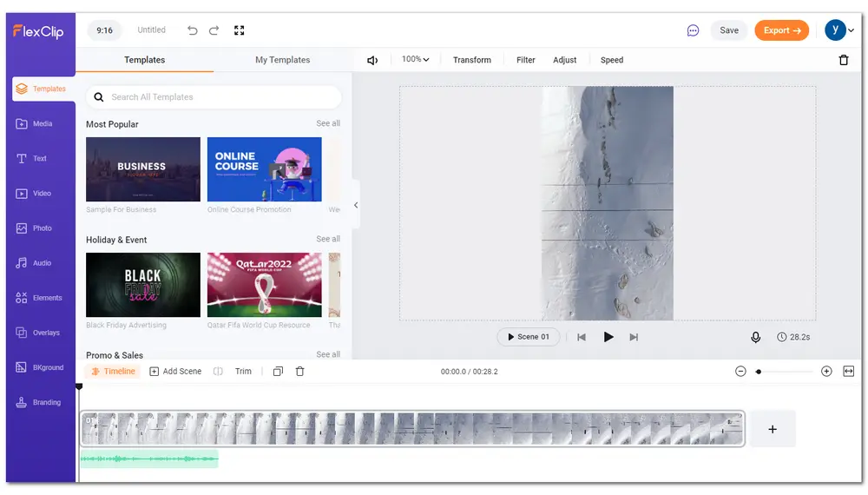
Task: Duplicate scene using the timeline copy icon
Action: point(278,371)
